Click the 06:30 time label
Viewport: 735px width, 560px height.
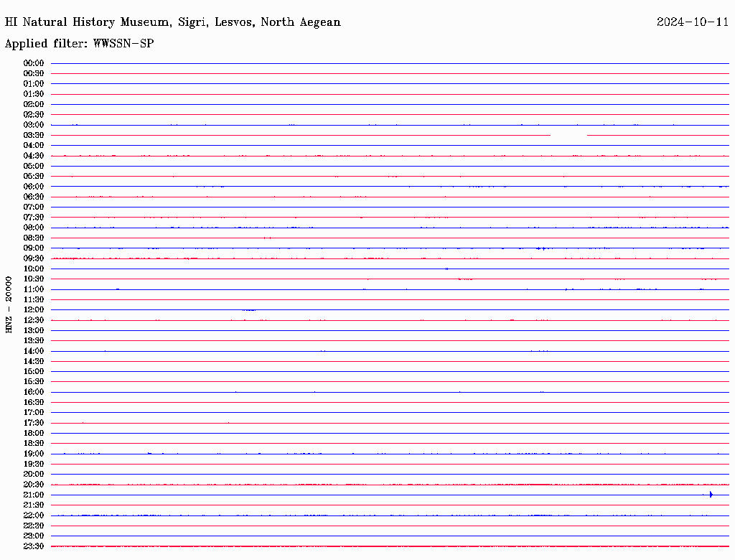pyautogui.click(x=34, y=197)
